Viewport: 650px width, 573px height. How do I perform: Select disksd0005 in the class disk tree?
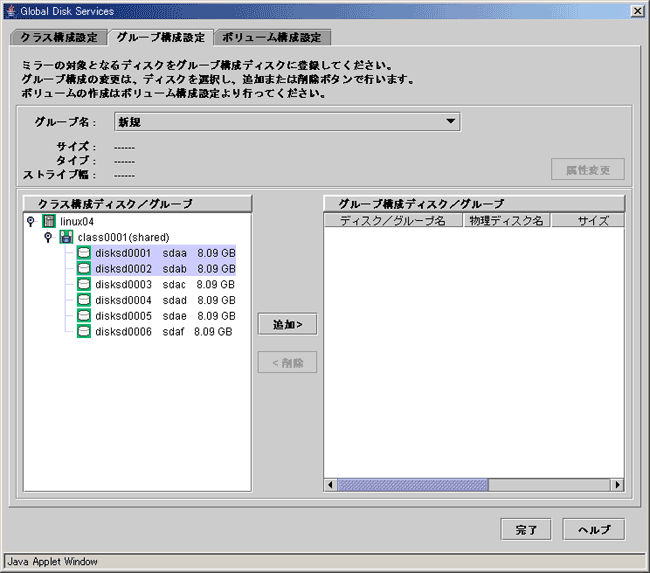pos(123,316)
